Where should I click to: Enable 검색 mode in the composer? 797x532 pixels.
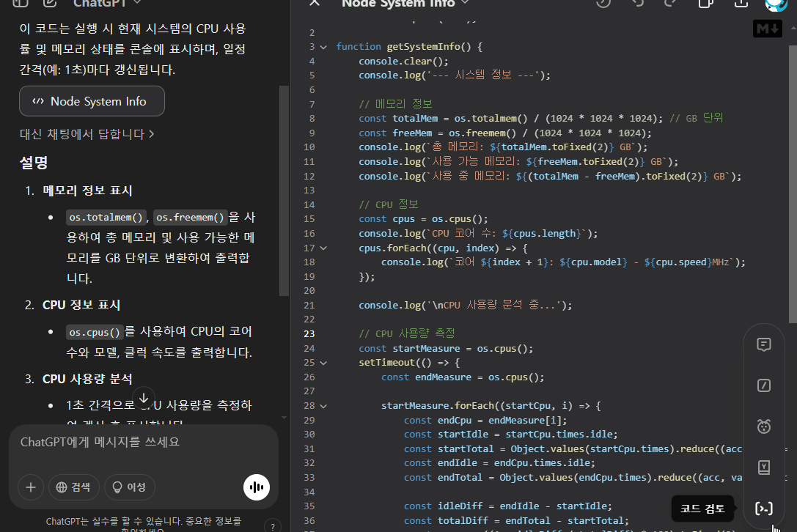73,487
